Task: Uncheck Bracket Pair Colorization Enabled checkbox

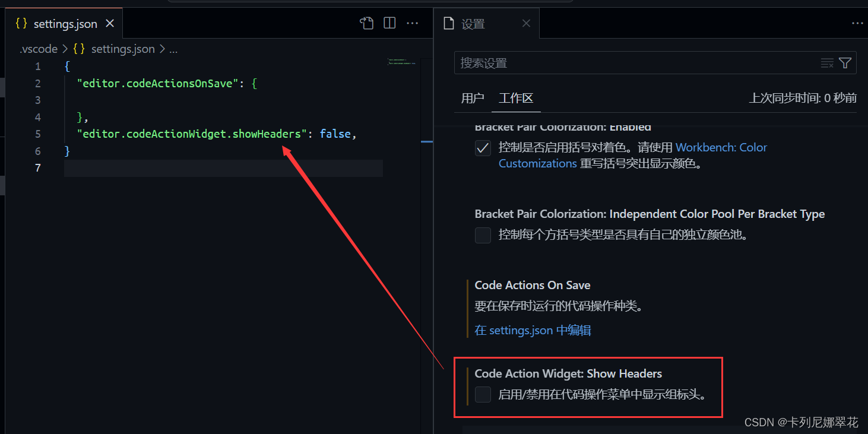Action: (483, 148)
